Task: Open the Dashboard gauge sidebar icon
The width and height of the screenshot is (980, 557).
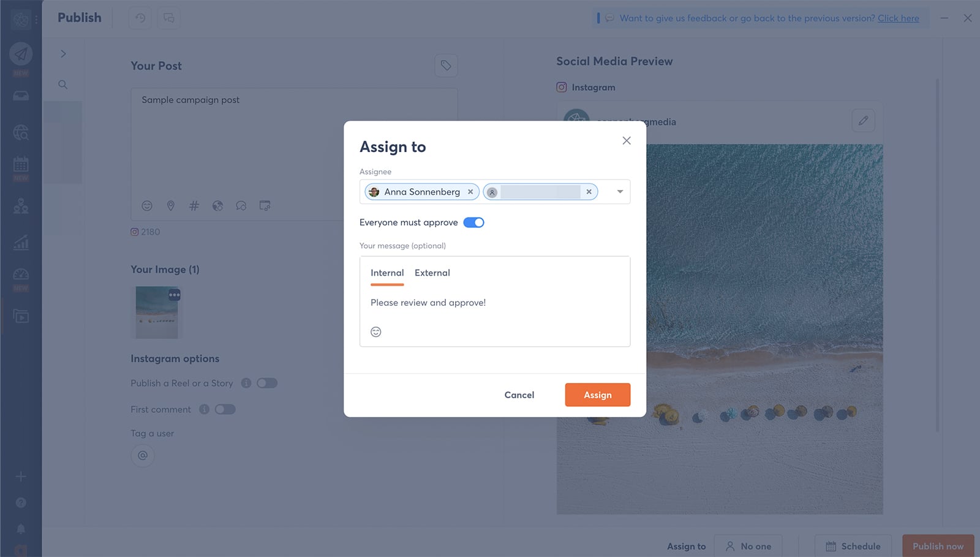Action: (21, 275)
